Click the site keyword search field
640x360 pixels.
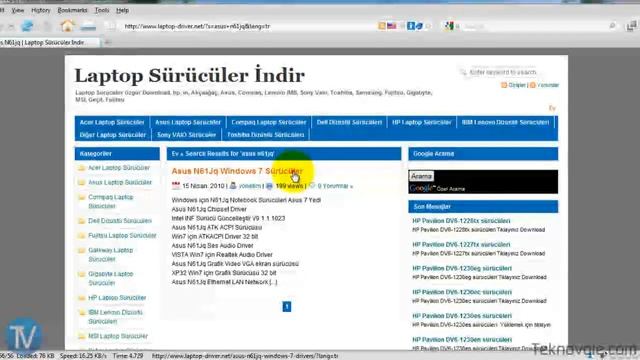tap(503, 72)
